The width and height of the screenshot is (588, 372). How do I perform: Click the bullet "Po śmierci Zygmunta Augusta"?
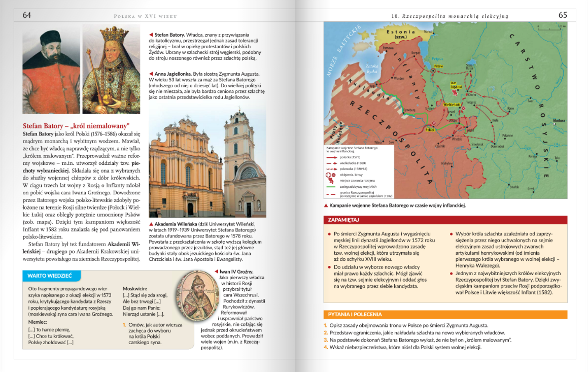pos(382,246)
